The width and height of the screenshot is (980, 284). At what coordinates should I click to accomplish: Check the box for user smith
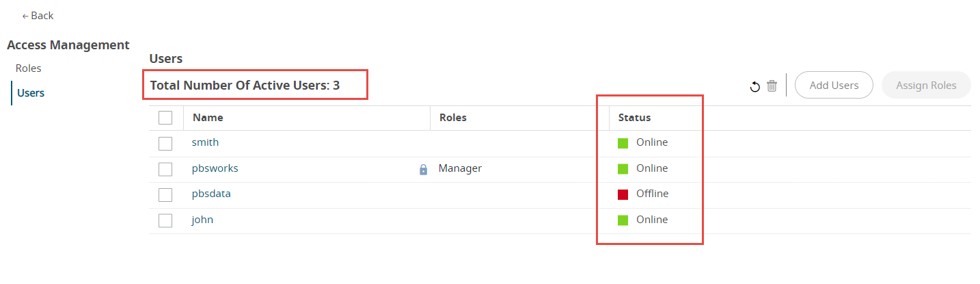point(165,143)
